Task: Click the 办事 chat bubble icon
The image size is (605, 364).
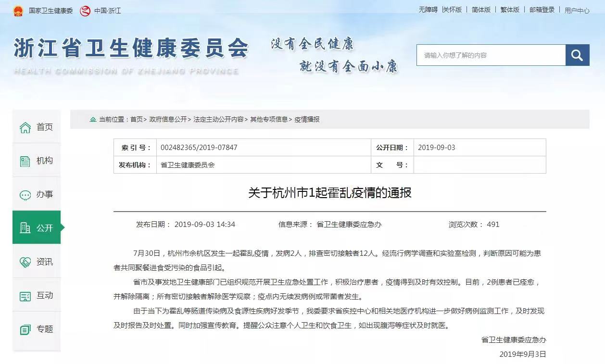Action: point(25,195)
